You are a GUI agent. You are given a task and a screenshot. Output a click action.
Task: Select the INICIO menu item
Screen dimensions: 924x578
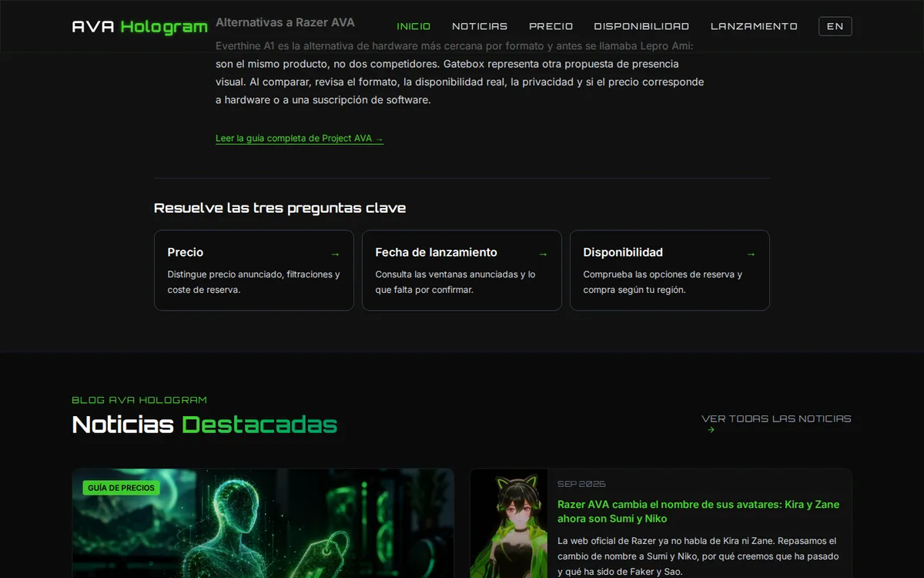point(413,26)
